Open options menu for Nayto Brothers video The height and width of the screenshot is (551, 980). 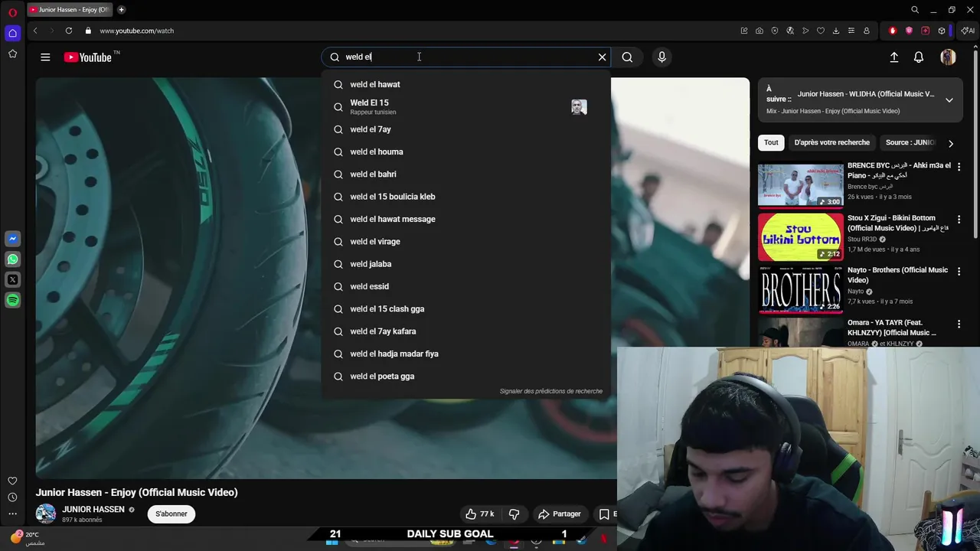pos(959,271)
